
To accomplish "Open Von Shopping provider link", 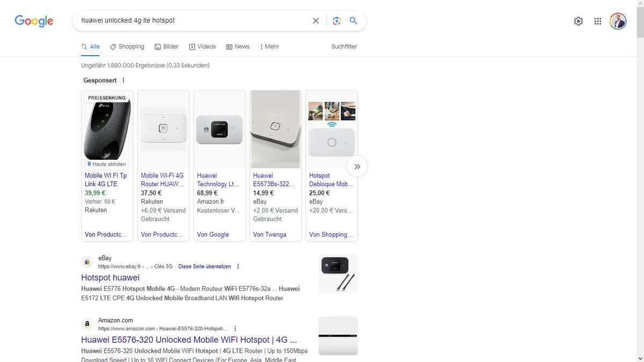I will [x=331, y=234].
